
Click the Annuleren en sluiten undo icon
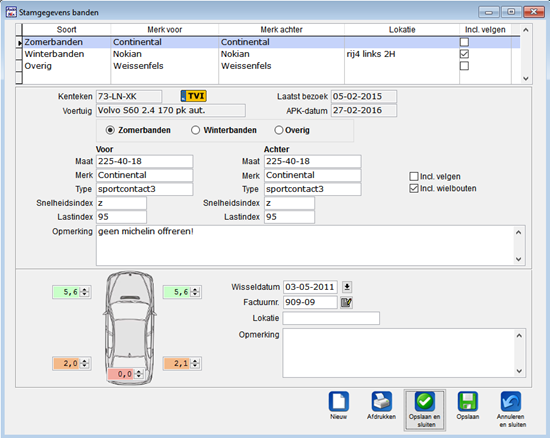[x=511, y=401]
